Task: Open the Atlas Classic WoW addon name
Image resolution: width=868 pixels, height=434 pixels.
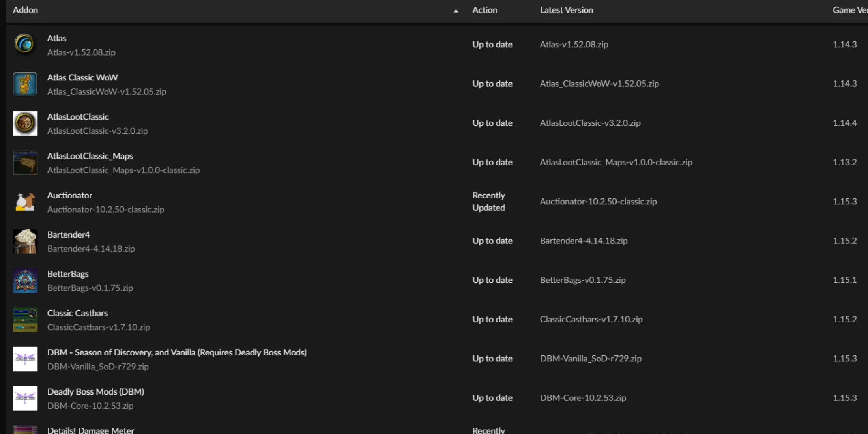Action: tap(82, 77)
